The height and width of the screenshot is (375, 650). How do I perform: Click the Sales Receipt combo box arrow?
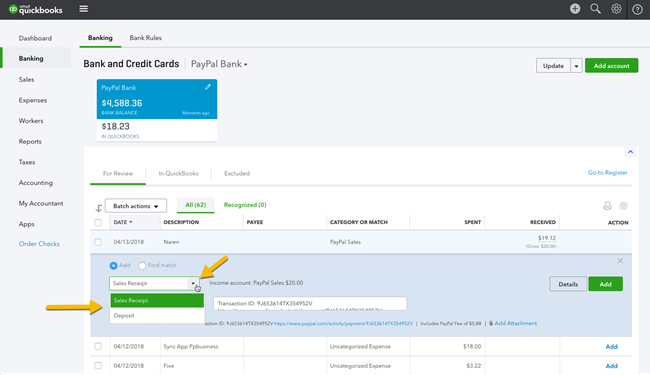(193, 283)
